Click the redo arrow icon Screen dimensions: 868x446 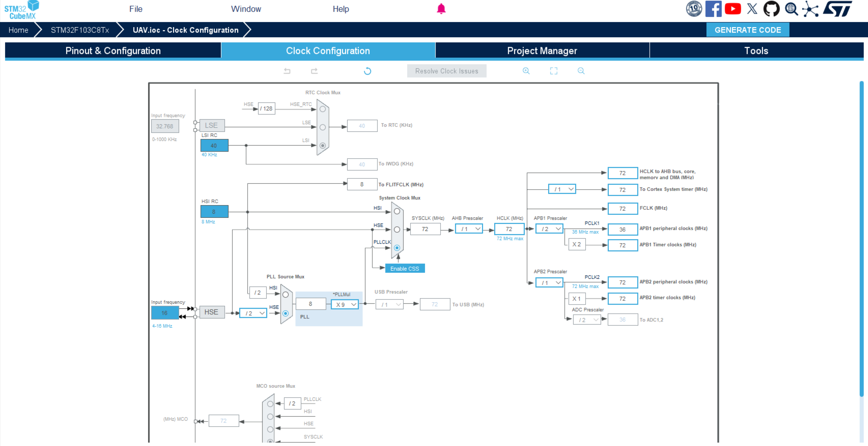pos(314,71)
